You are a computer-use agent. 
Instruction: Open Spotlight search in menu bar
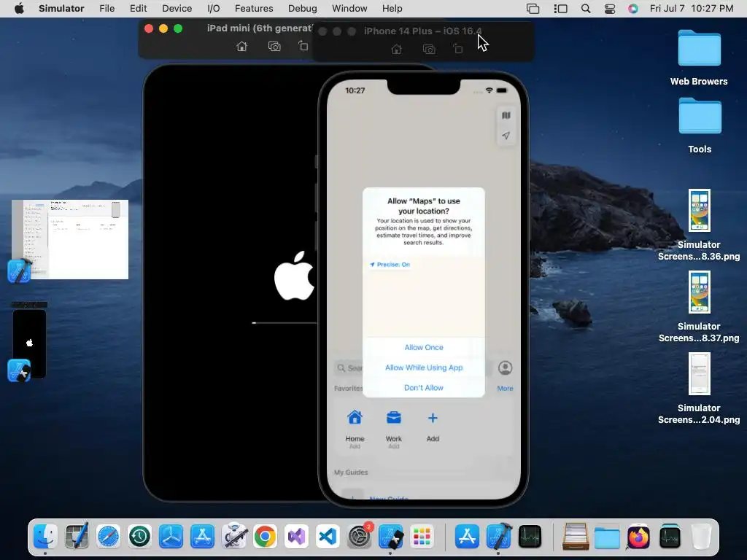click(x=586, y=9)
